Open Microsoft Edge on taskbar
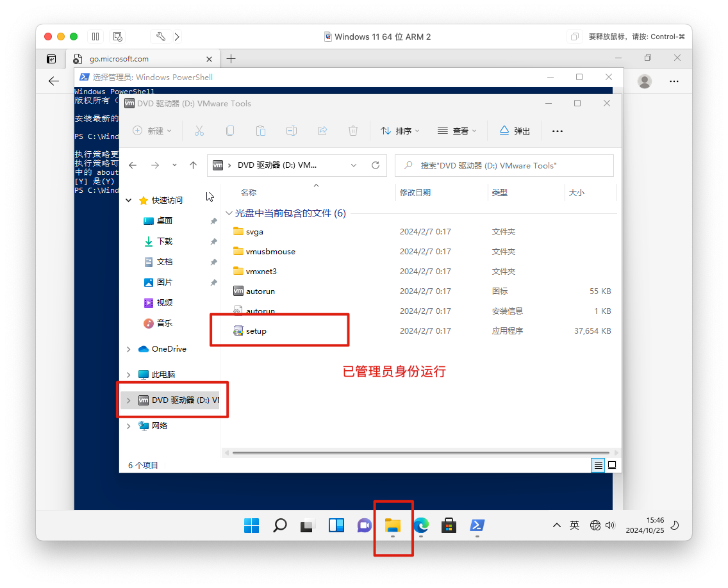 [x=420, y=526]
